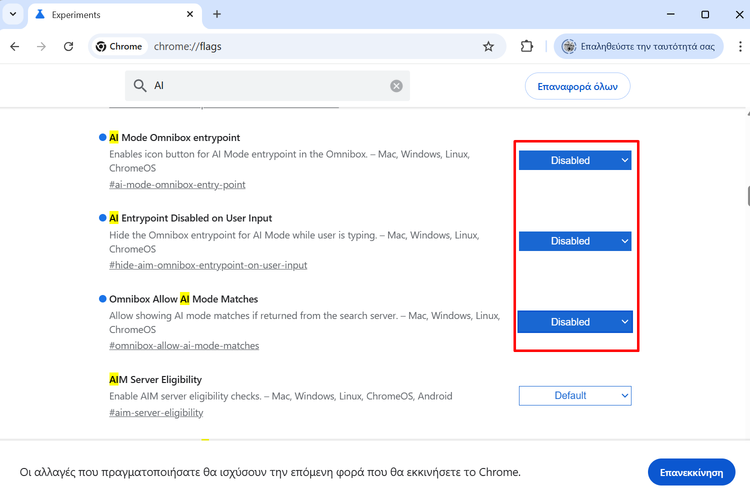Image resolution: width=750 pixels, height=500 pixels.
Task: Expand Omnibox Allow AI Mode Matches dropdown
Action: (574, 322)
